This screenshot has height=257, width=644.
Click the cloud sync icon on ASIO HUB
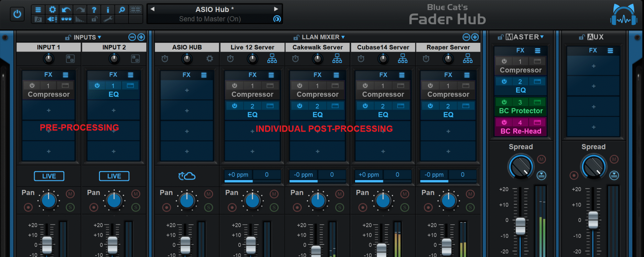click(187, 176)
